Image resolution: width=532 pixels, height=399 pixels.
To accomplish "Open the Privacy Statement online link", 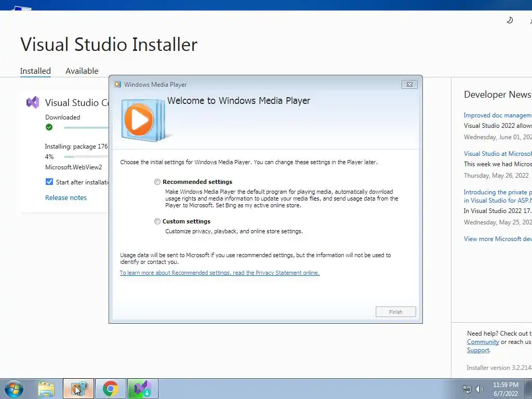I will point(220,273).
